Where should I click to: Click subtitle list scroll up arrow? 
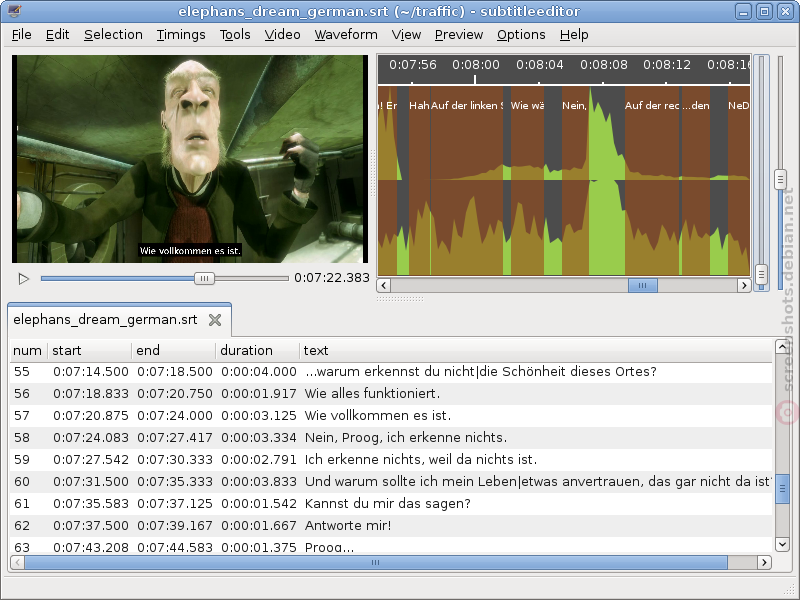(x=782, y=347)
